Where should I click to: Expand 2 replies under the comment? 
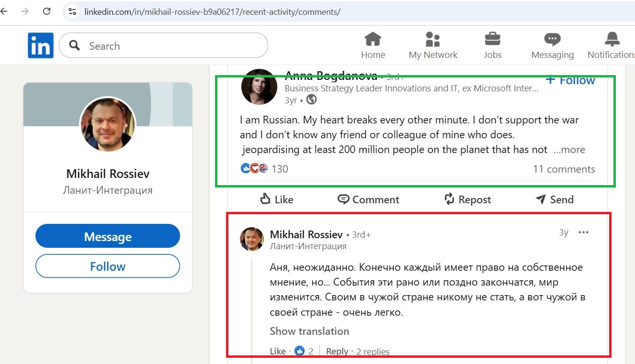click(373, 352)
